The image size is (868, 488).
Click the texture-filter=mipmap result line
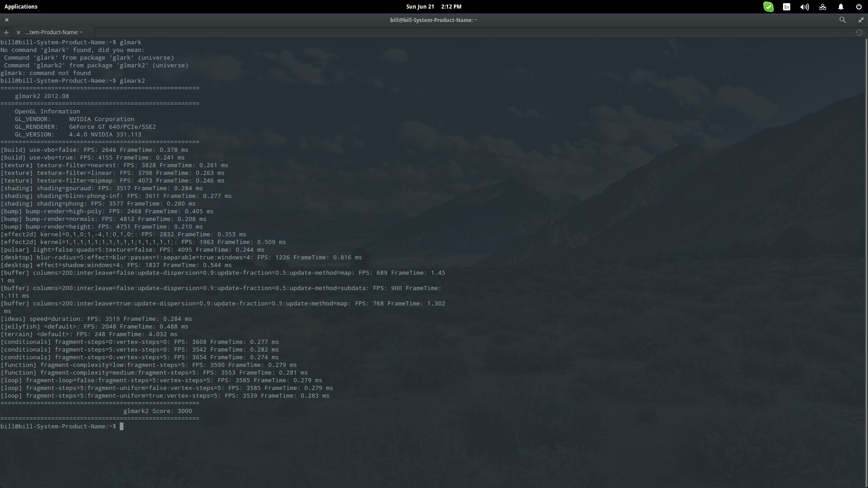pyautogui.click(x=113, y=180)
